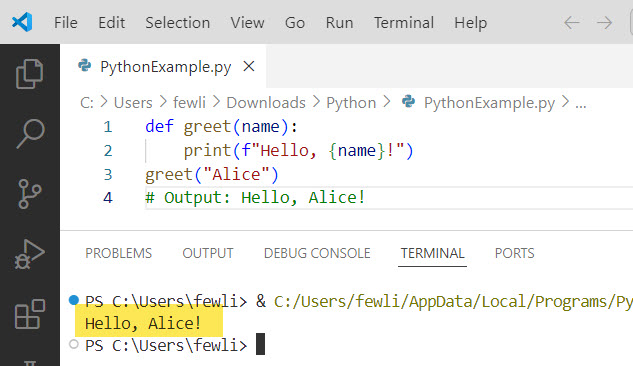Open the Terminal menu
Viewport: 633px width, 366px height.
[x=404, y=23]
